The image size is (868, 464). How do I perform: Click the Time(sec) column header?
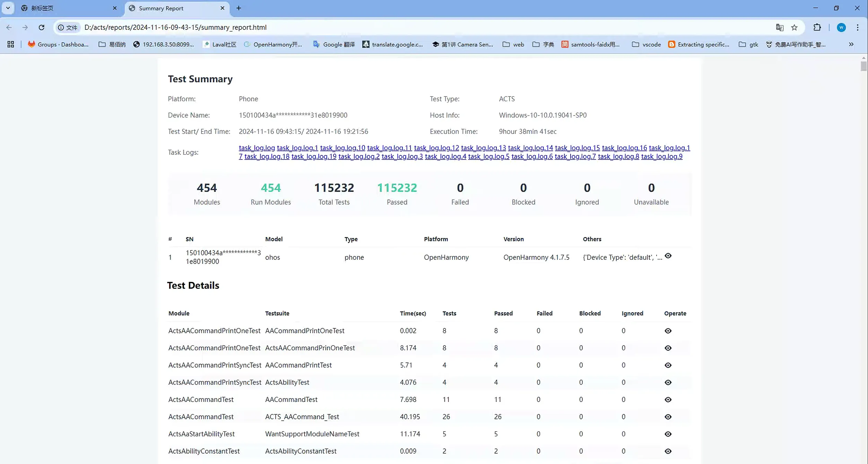pos(413,313)
